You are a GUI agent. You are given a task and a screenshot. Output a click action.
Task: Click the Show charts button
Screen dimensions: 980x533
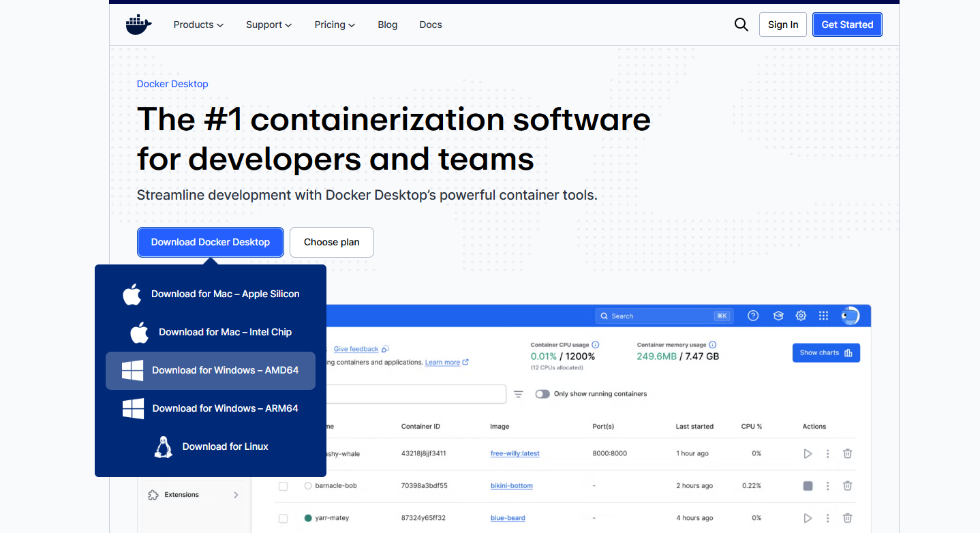point(826,353)
